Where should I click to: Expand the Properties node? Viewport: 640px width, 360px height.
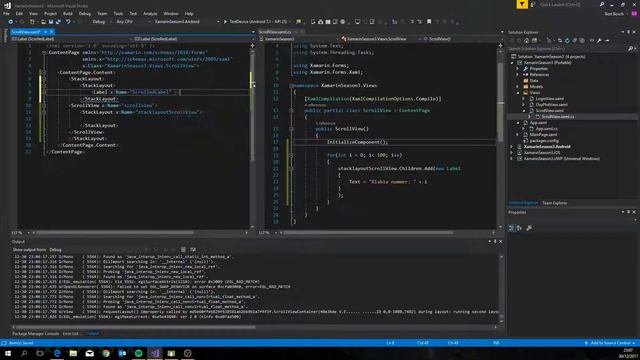tap(518, 69)
